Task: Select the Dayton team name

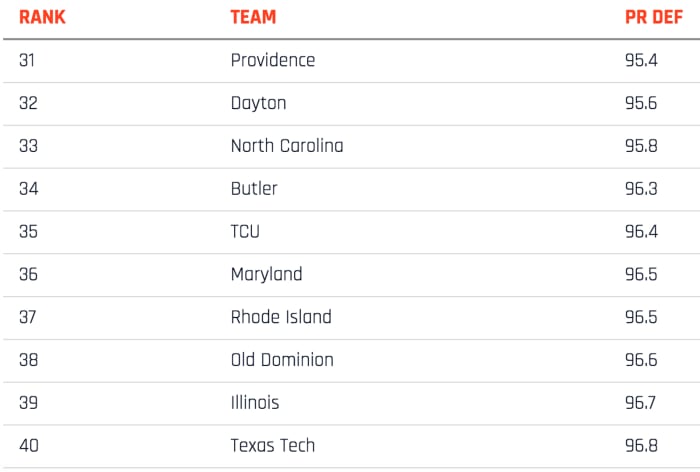Action: click(258, 103)
